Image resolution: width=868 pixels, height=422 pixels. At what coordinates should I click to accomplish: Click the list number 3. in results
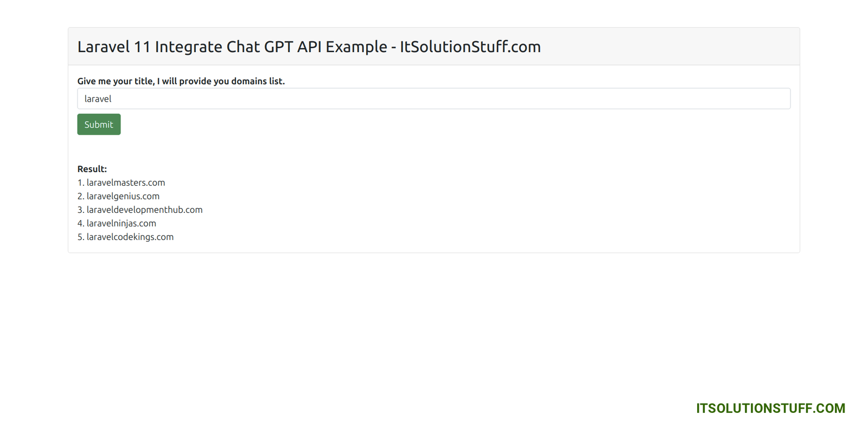tap(80, 210)
